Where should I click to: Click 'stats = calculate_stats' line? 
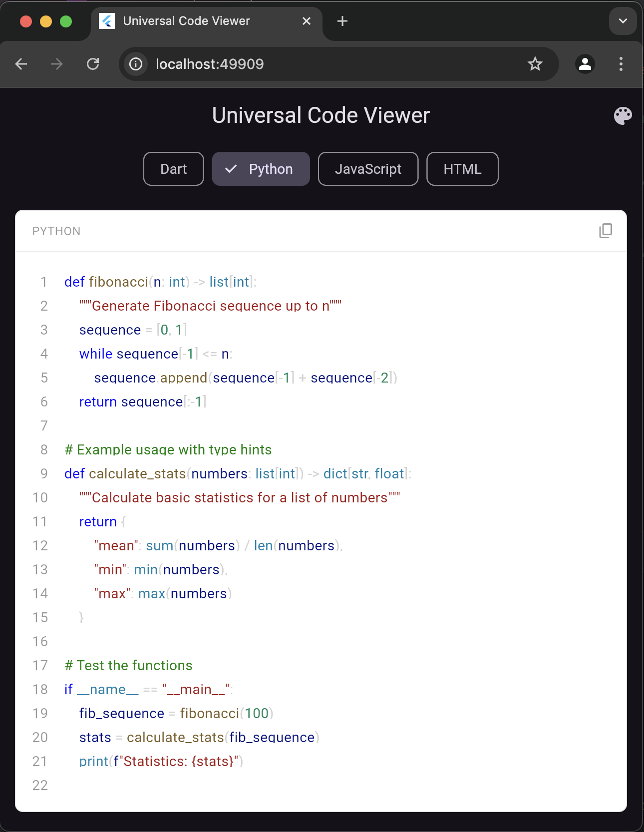(199, 738)
